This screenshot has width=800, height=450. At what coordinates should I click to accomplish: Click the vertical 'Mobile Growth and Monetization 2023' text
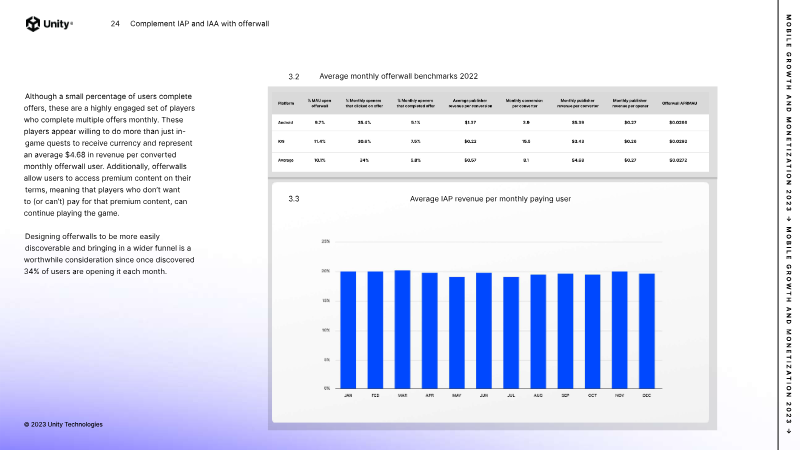pyautogui.click(x=789, y=225)
